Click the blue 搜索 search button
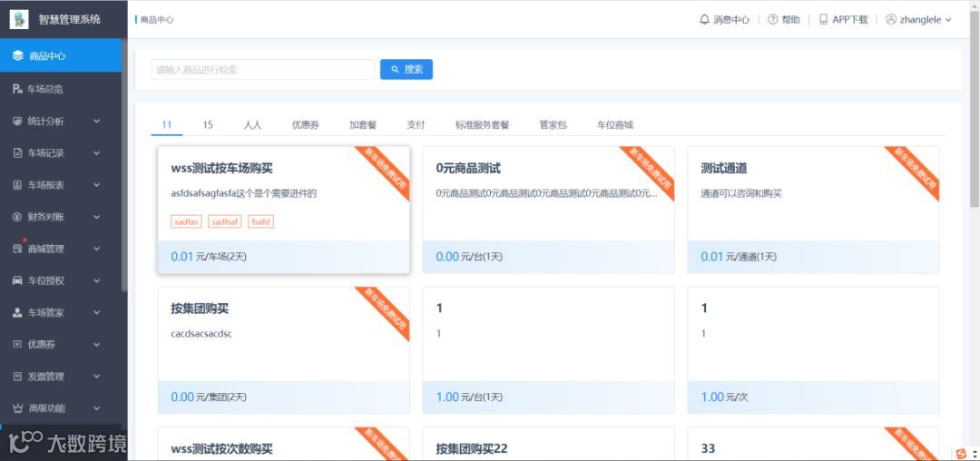The height and width of the screenshot is (461, 980). click(x=407, y=69)
